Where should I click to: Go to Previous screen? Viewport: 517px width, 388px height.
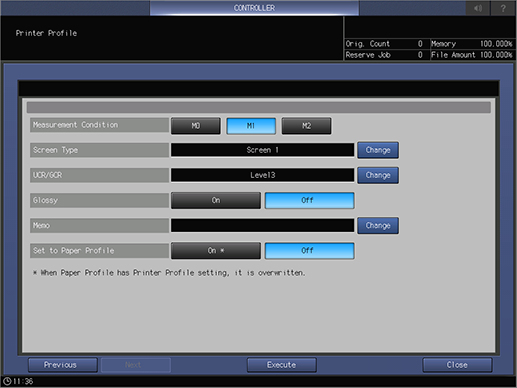(63, 365)
